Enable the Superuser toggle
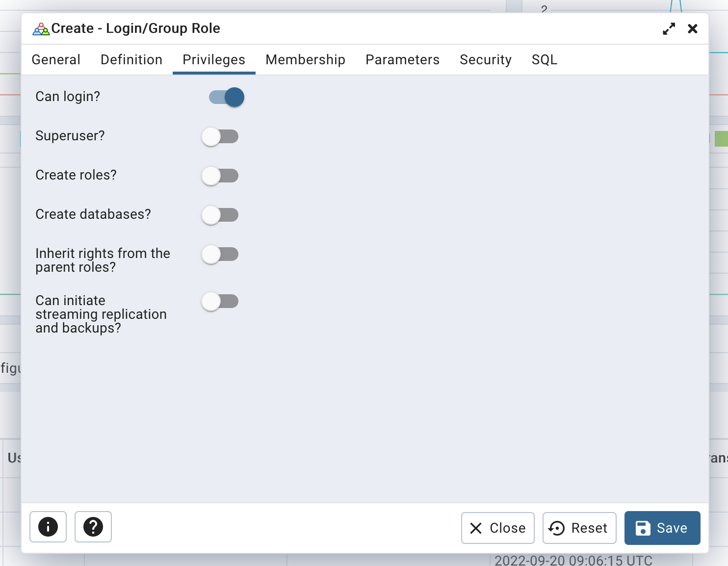 220,136
